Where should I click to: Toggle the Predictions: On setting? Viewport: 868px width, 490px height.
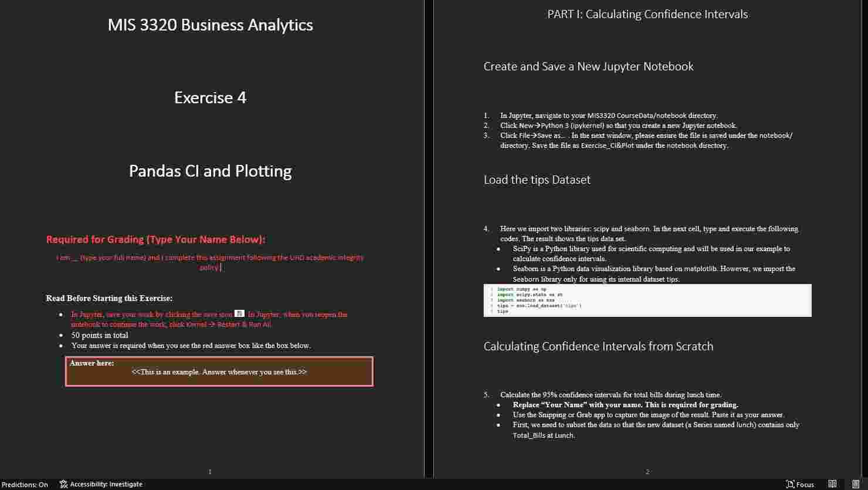tap(23, 484)
